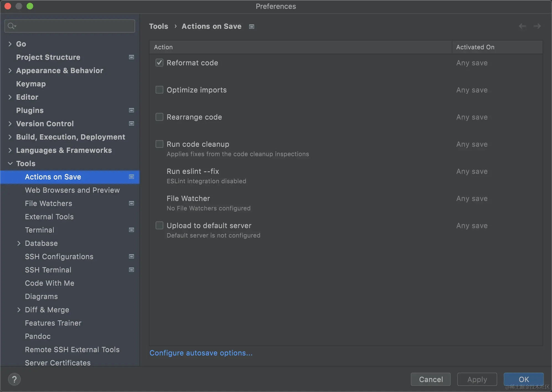Click project icon next to File Watchers
Viewport: 552px width, 392px height.
(131, 203)
